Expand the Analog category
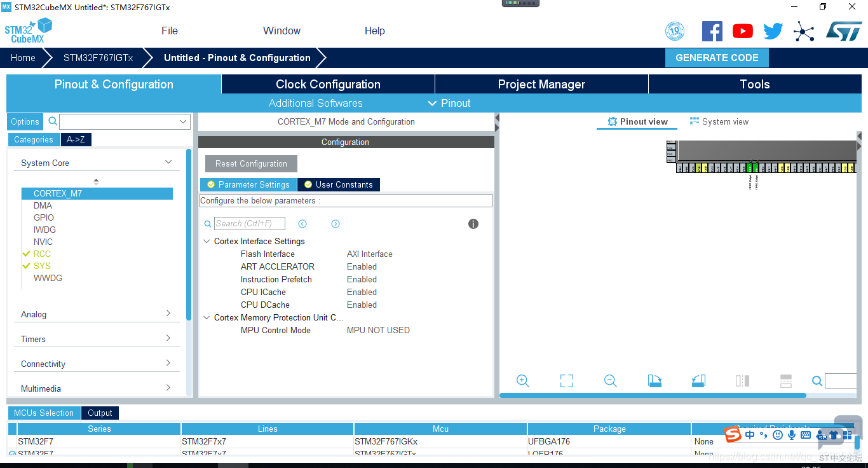Screen dimensions: 868x468 pos(168,313)
